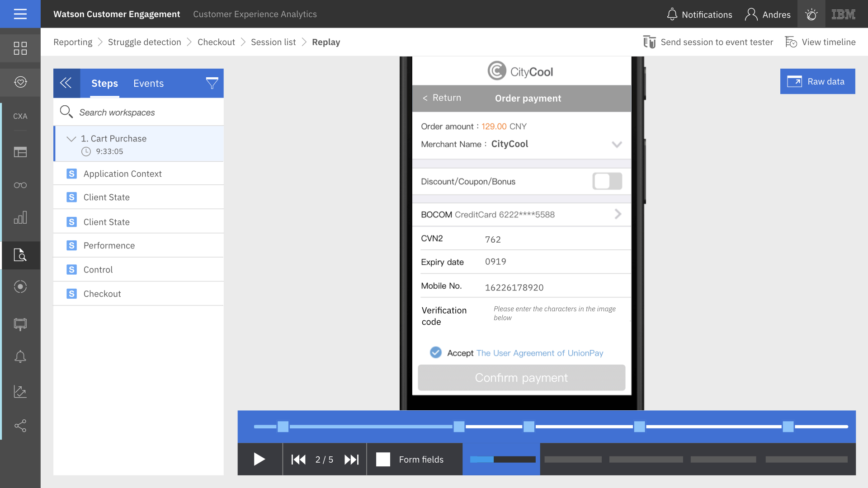Select the Application Context step
868x488 pixels.
[x=138, y=174]
